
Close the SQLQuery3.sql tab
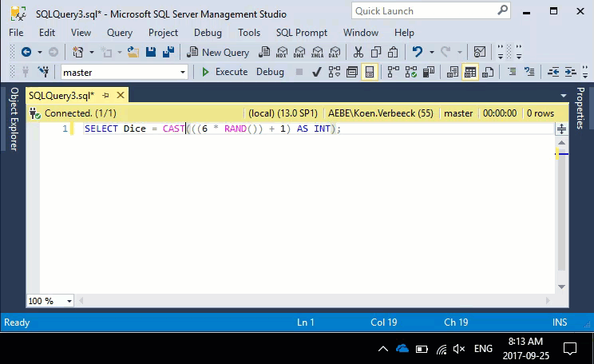(121, 95)
